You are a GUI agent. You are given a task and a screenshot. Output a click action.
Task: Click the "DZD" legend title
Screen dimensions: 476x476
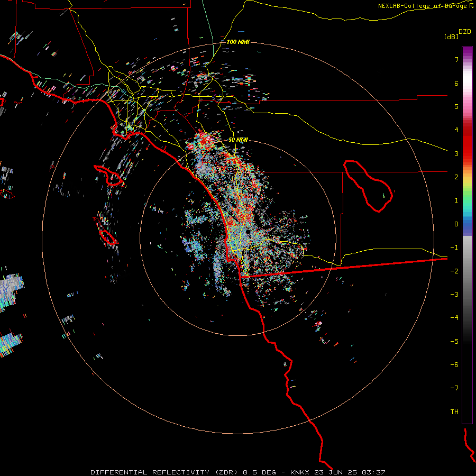click(x=465, y=32)
